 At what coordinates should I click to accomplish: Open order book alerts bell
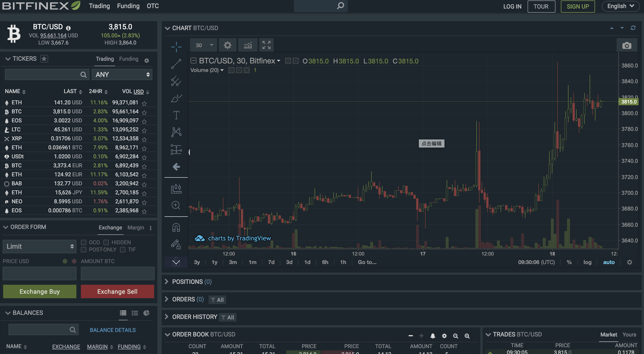[433, 336]
